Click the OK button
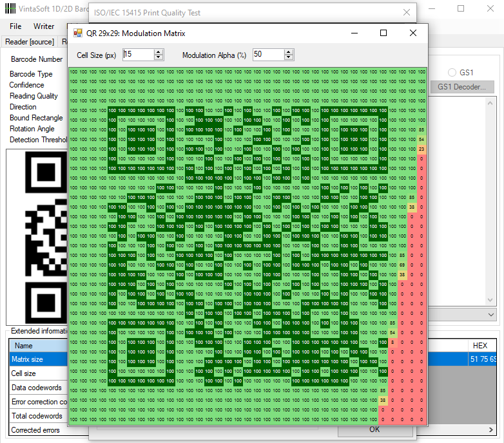504x443 pixels. 375,430
